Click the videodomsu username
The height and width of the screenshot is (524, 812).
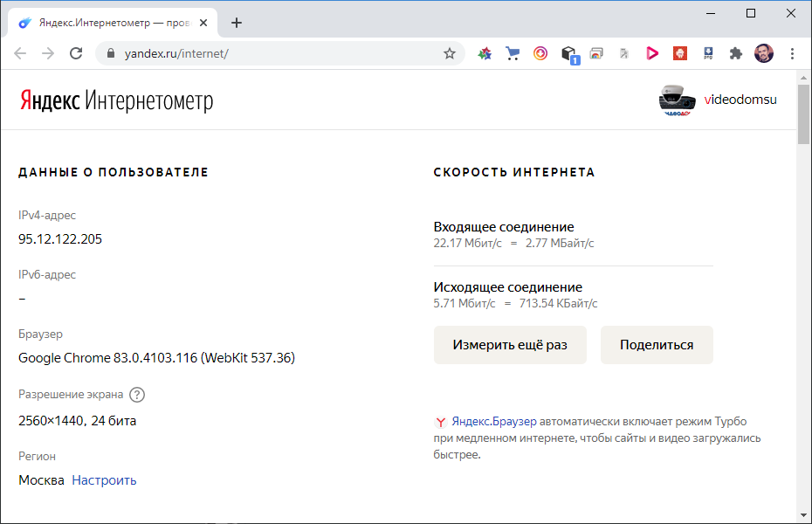coord(740,100)
